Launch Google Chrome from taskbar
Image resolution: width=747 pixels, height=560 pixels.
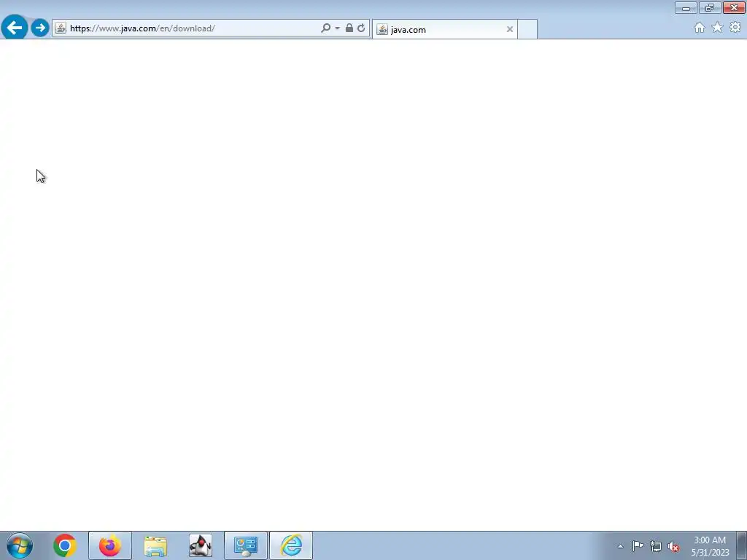tap(65, 545)
